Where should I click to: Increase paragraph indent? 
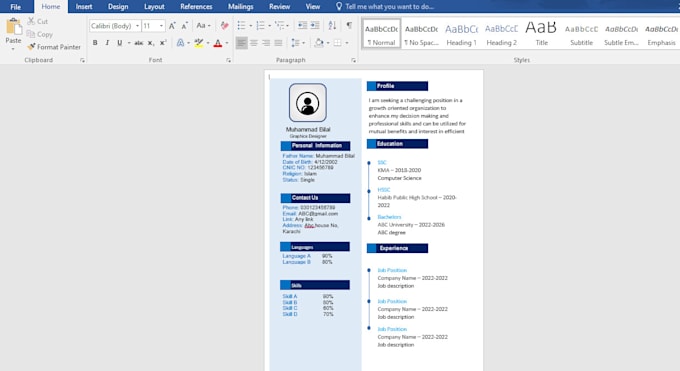[315, 26]
